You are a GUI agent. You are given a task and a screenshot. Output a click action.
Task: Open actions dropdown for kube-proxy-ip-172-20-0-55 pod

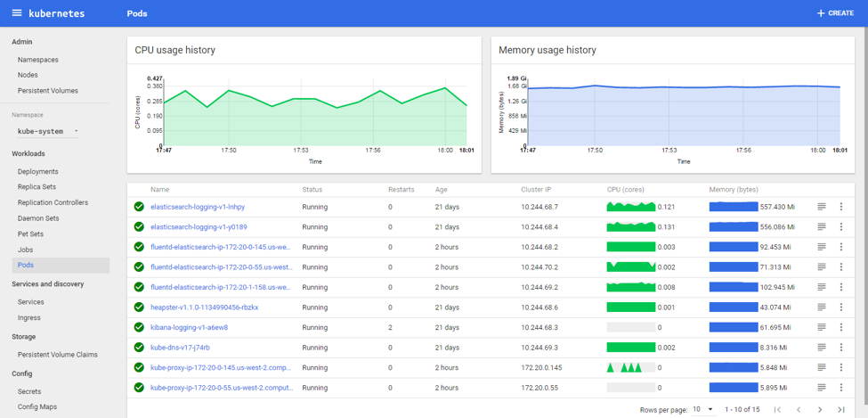pyautogui.click(x=840, y=388)
